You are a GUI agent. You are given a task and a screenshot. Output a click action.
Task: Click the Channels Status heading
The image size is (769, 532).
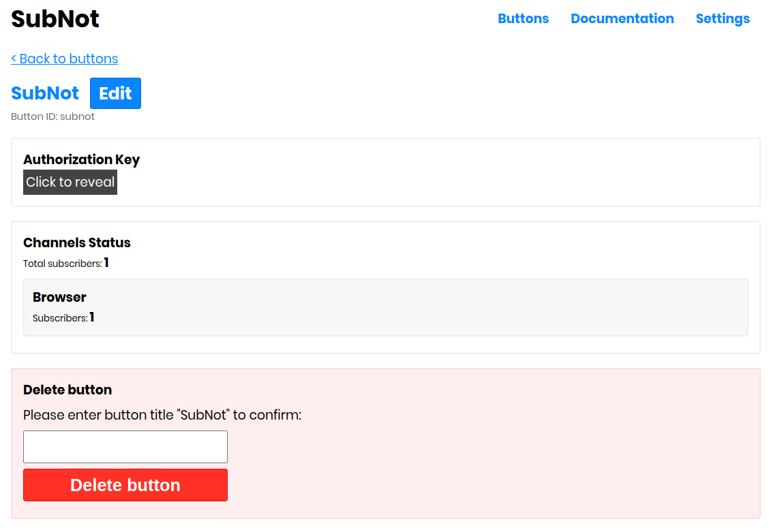76,242
